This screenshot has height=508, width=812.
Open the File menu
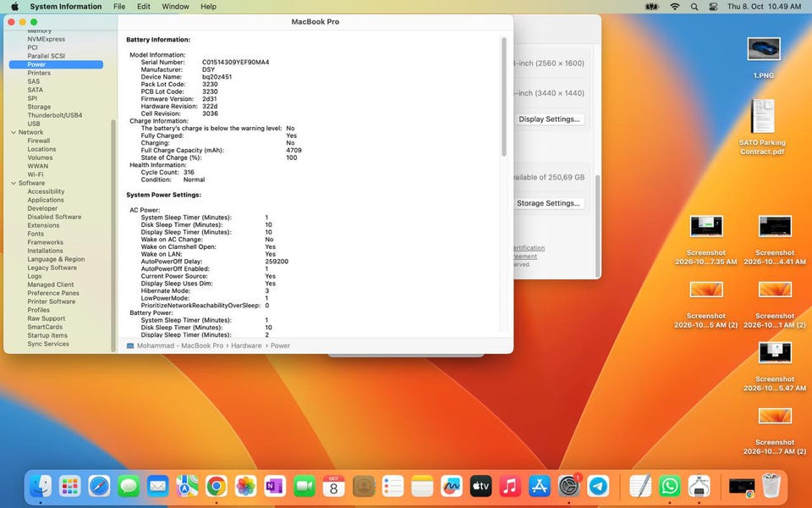119,7
